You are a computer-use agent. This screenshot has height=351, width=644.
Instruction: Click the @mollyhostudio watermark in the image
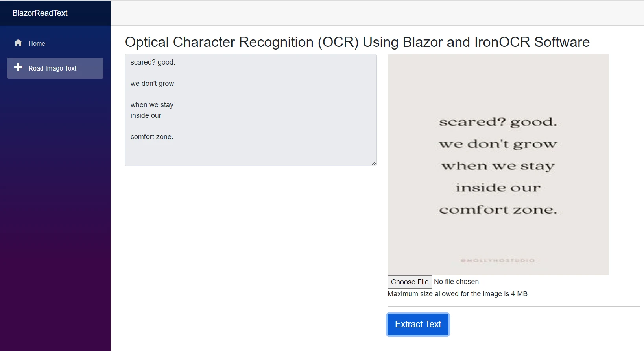(x=498, y=260)
